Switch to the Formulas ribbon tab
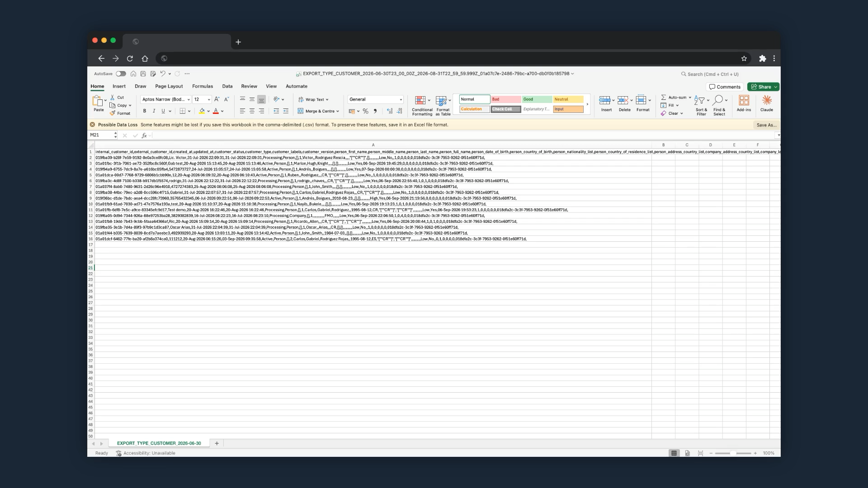Screen dimensions: 868x488 (203, 86)
